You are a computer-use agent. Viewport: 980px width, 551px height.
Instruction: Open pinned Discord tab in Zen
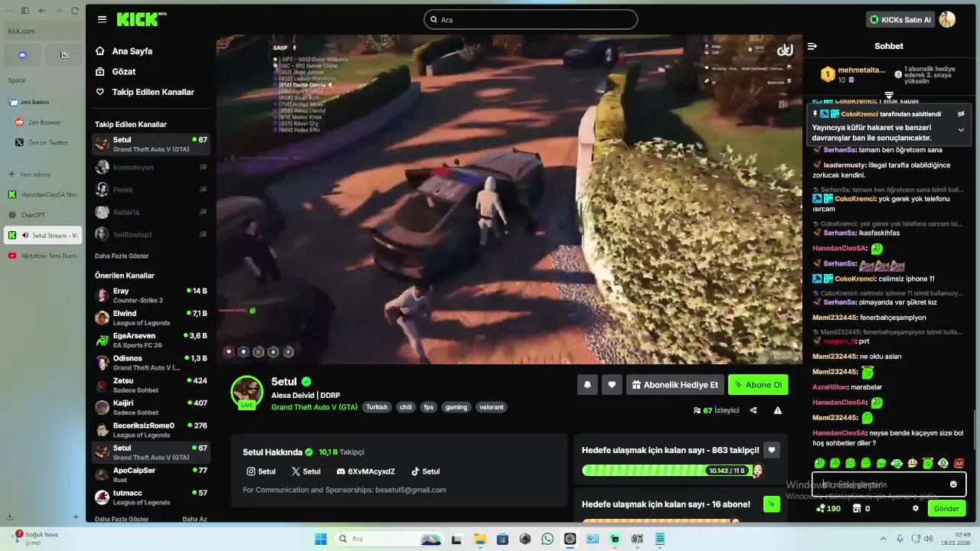pyautogui.click(x=22, y=55)
